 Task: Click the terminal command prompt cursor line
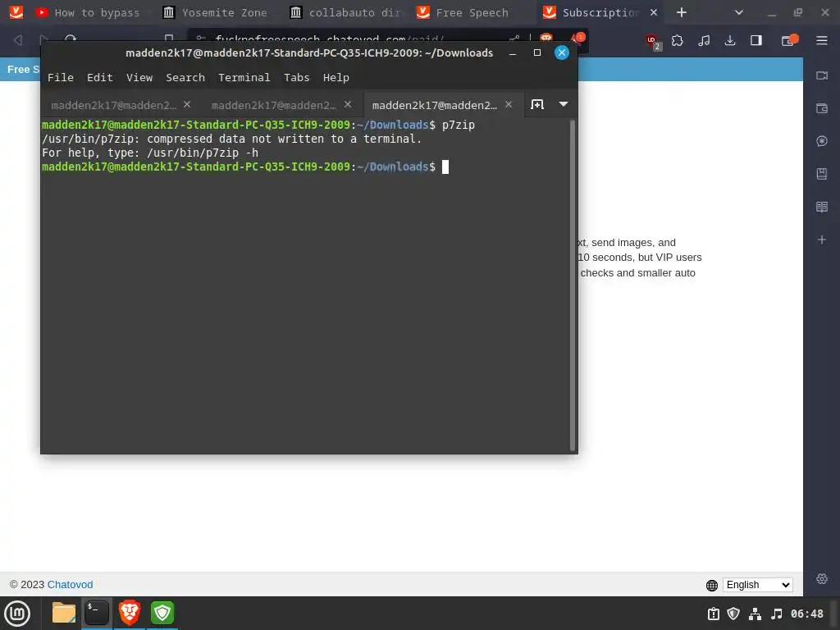point(245,167)
